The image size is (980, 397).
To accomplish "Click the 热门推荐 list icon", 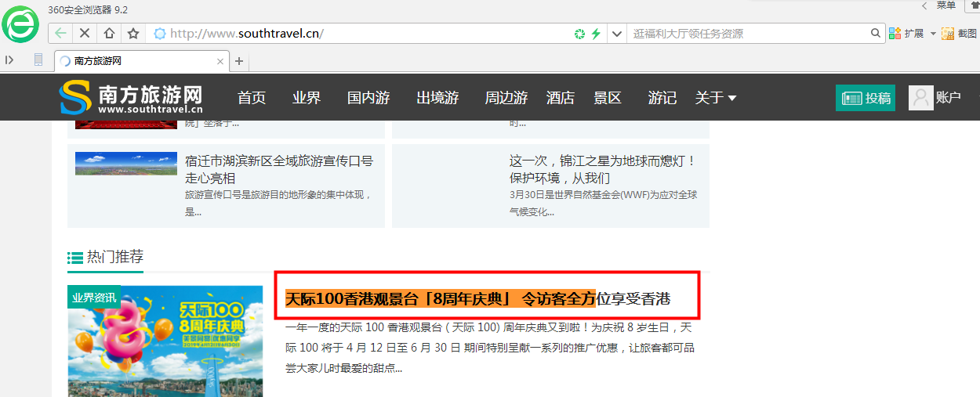I will point(75,258).
